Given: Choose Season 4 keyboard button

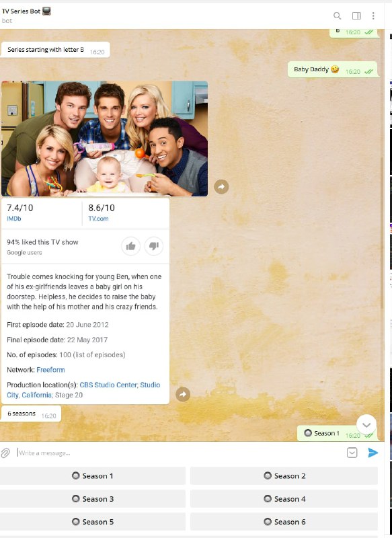Looking at the screenshot, I should pos(284,498).
